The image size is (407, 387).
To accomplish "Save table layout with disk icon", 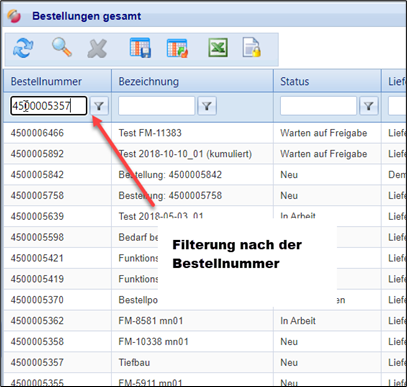I will click(140, 48).
